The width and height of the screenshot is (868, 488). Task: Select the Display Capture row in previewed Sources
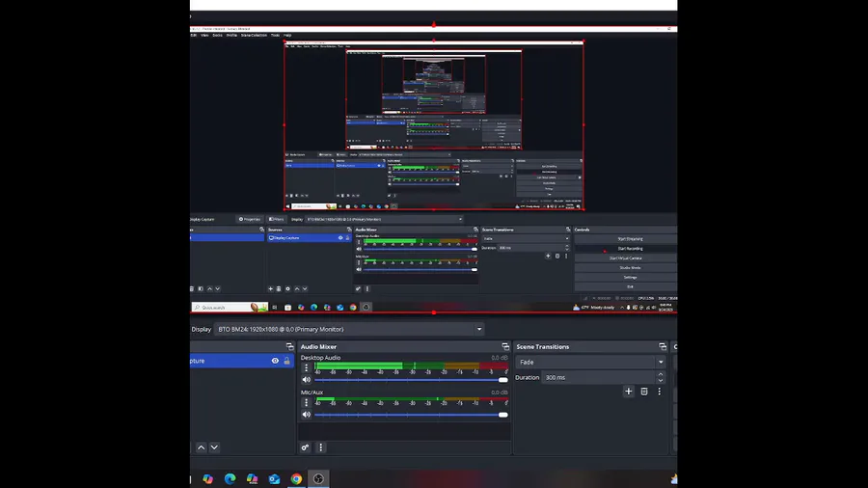309,238
